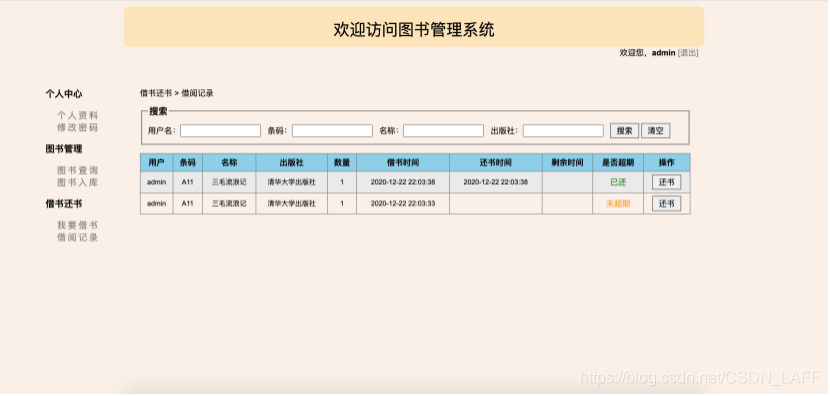
Task: Click the 借书时间 column header
Action: (403, 163)
